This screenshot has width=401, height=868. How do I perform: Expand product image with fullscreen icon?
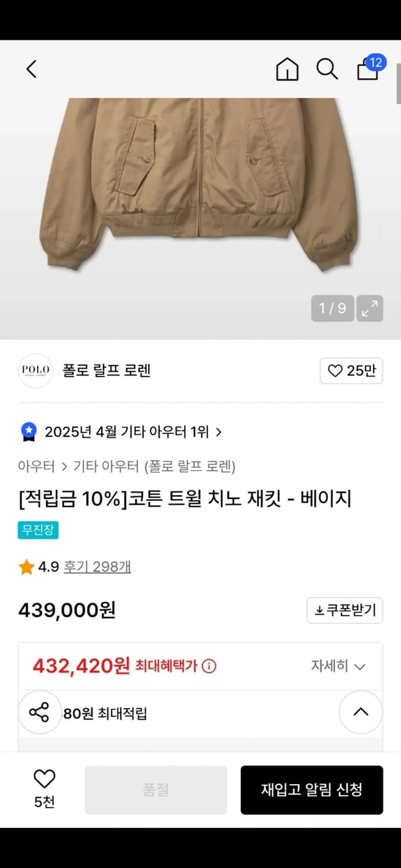pyautogui.click(x=370, y=308)
